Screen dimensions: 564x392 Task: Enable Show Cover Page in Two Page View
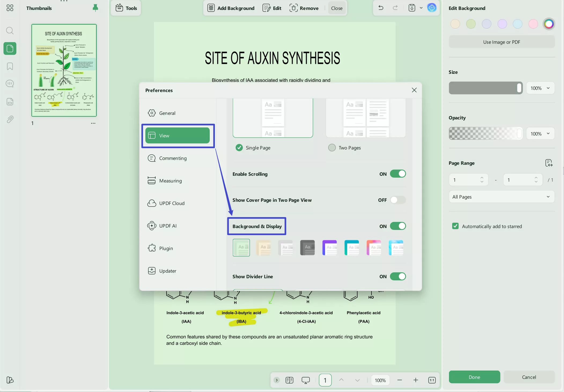(398, 200)
